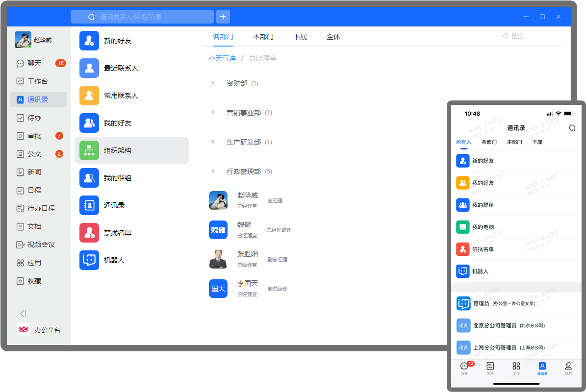
Task: Click the search box 查询联系人/群组/消息
Action: point(142,17)
